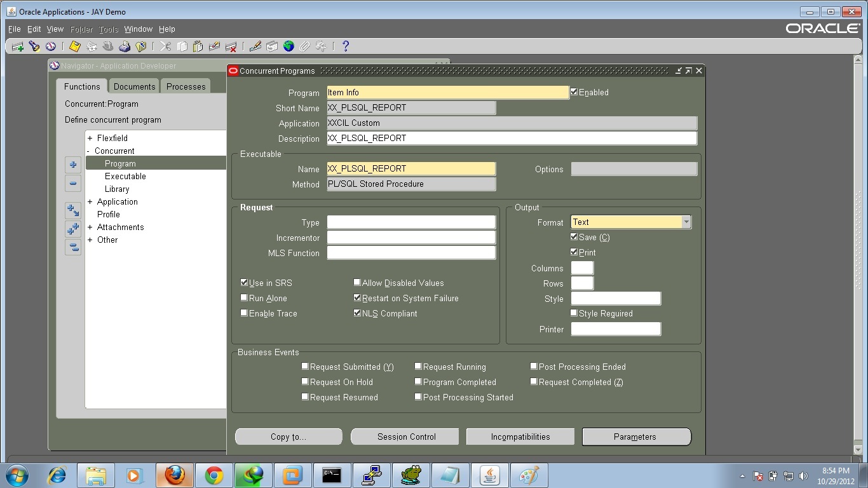This screenshot has width=868, height=488.
Task: Focus the Printer input field
Action: pyautogui.click(x=616, y=329)
